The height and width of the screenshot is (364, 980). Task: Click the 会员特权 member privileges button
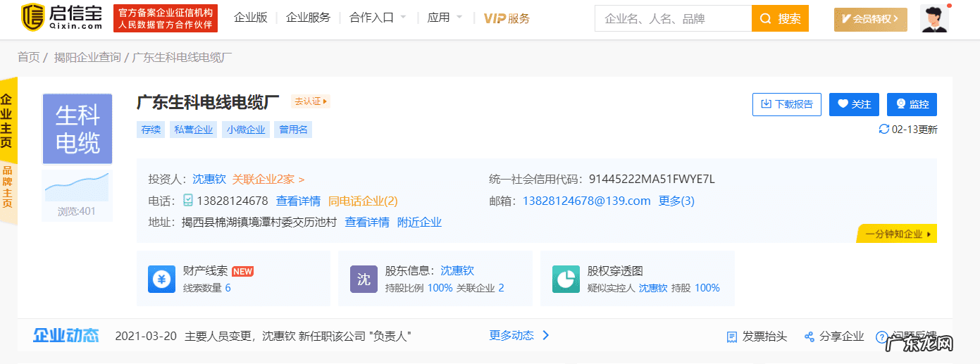pos(869,20)
